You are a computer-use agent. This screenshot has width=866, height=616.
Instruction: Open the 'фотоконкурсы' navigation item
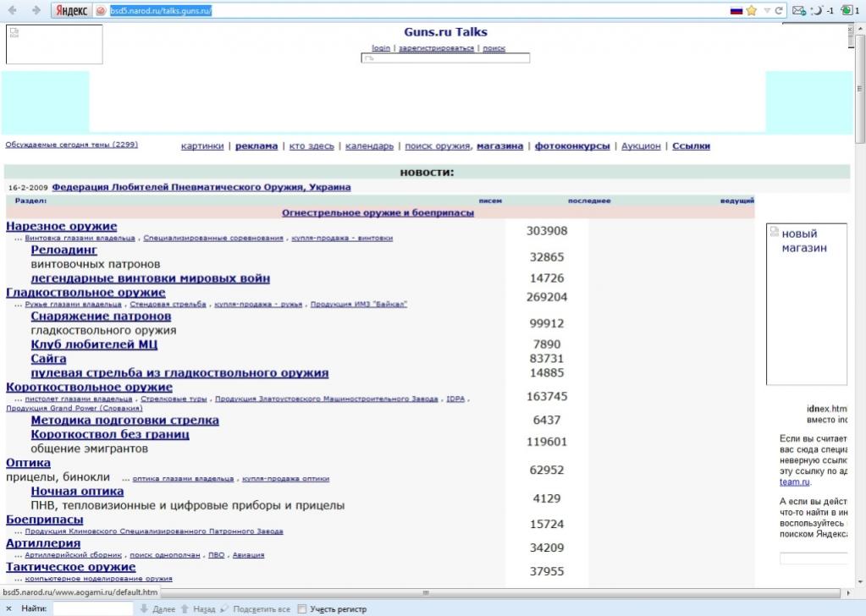click(572, 146)
